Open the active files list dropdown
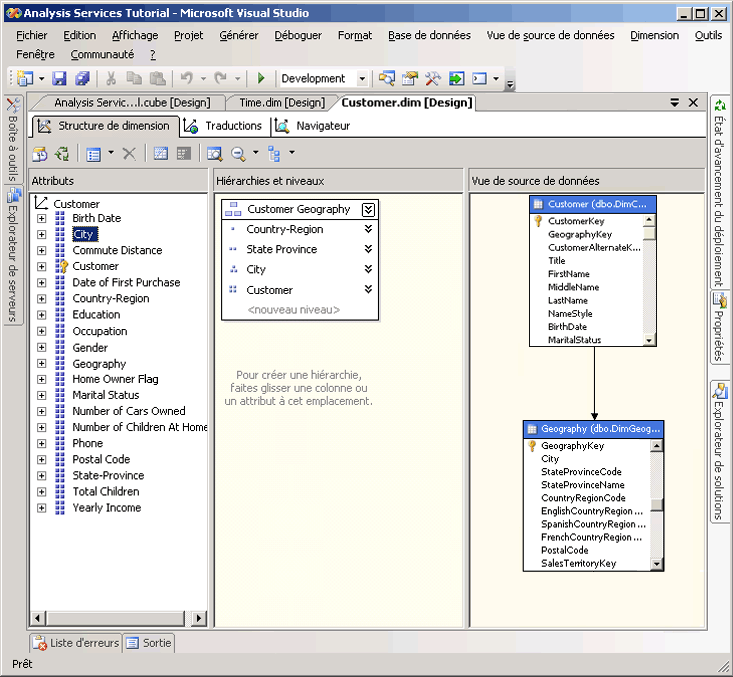 click(675, 102)
